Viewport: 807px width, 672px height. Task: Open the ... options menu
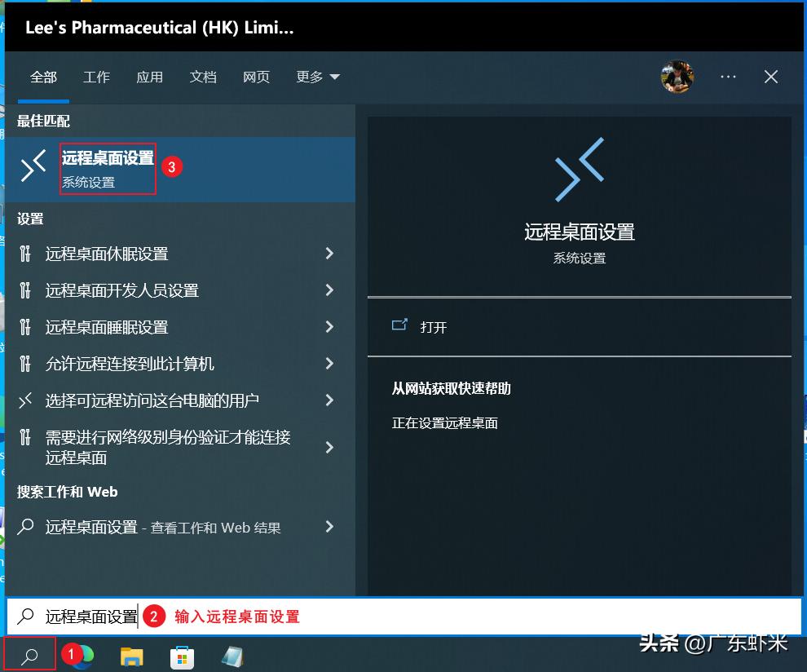(x=728, y=77)
